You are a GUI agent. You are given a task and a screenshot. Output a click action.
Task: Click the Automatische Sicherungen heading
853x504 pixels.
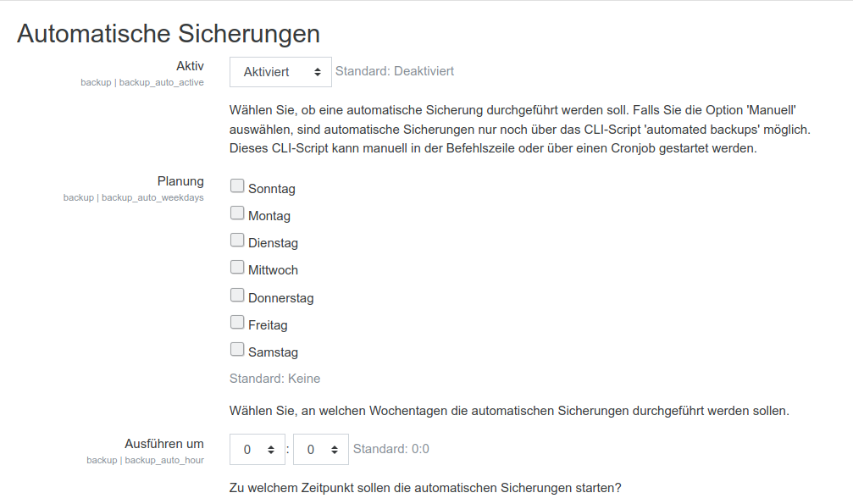tap(169, 34)
